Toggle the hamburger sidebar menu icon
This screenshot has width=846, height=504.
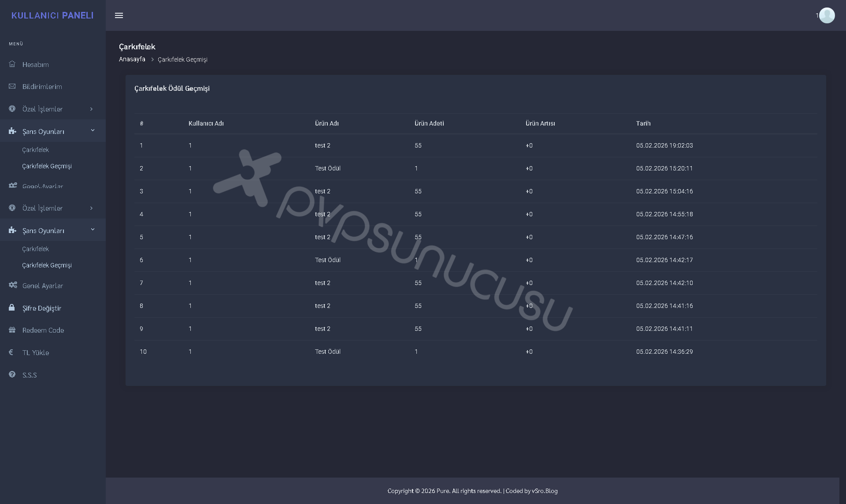pyautogui.click(x=119, y=15)
